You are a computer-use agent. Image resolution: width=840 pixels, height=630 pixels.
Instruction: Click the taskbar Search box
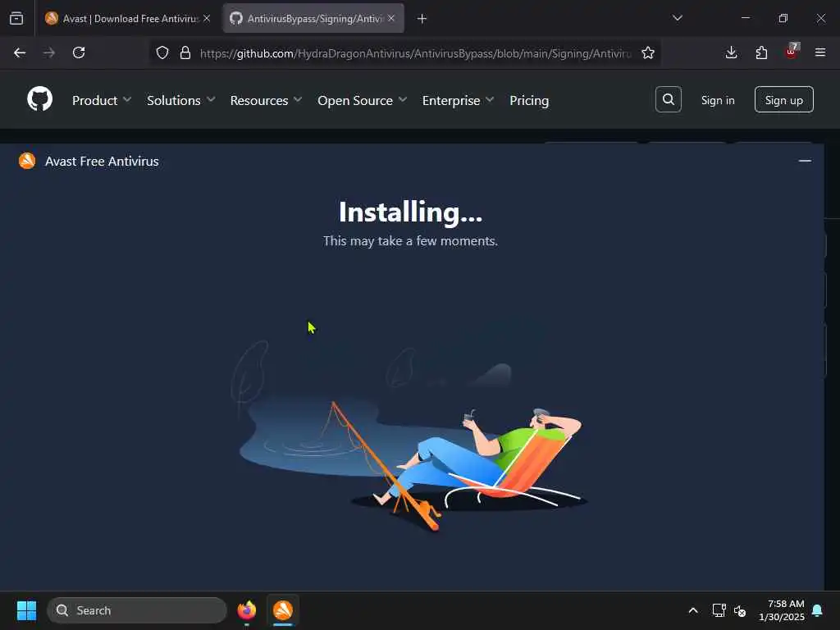click(x=137, y=610)
